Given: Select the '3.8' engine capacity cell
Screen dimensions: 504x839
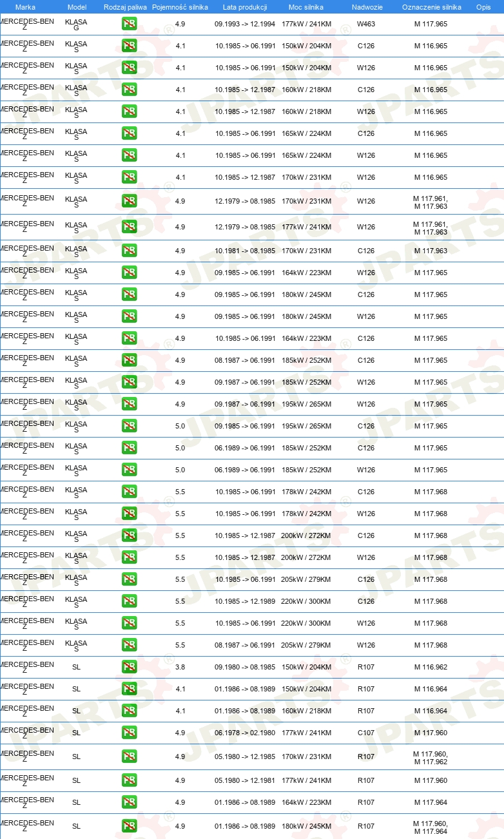Looking at the screenshot, I should click(x=180, y=668).
